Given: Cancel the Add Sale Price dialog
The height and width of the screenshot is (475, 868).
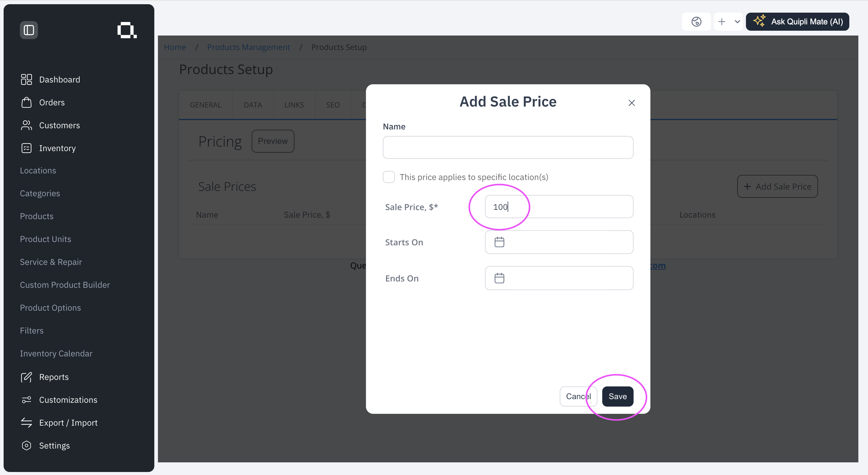Looking at the screenshot, I should (x=578, y=396).
